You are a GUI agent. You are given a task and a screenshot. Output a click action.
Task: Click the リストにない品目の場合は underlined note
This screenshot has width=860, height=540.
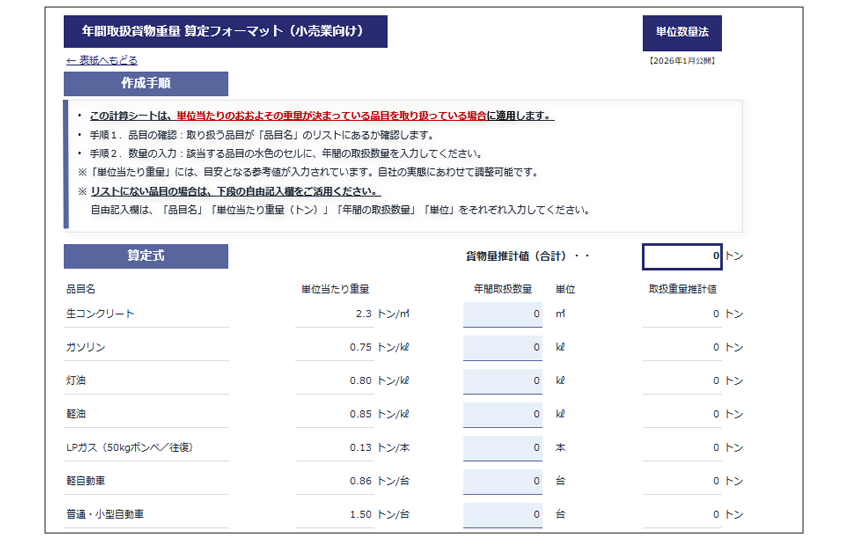click(x=235, y=191)
